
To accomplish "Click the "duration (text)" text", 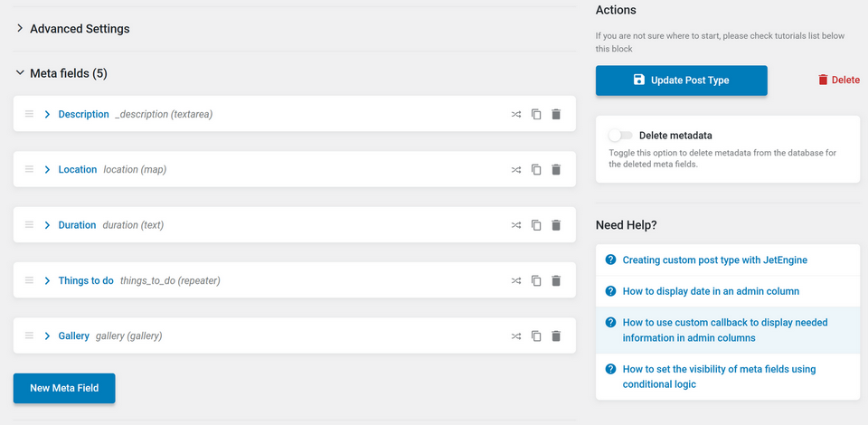I will coord(134,225).
